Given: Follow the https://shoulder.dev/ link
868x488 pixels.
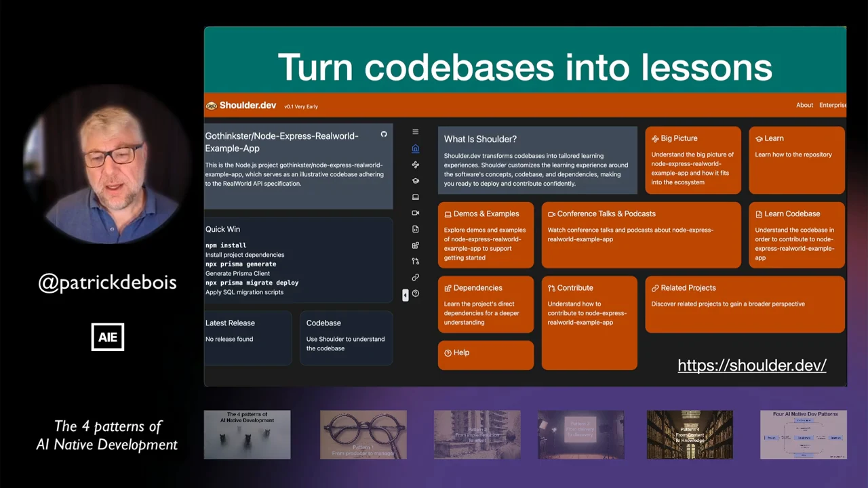Looking at the screenshot, I should pyautogui.click(x=752, y=365).
